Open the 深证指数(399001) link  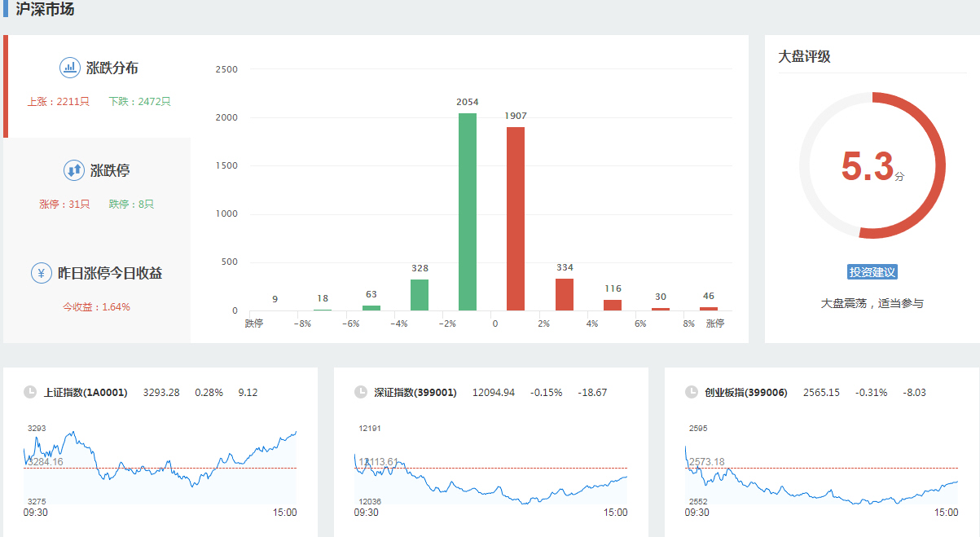click(415, 393)
